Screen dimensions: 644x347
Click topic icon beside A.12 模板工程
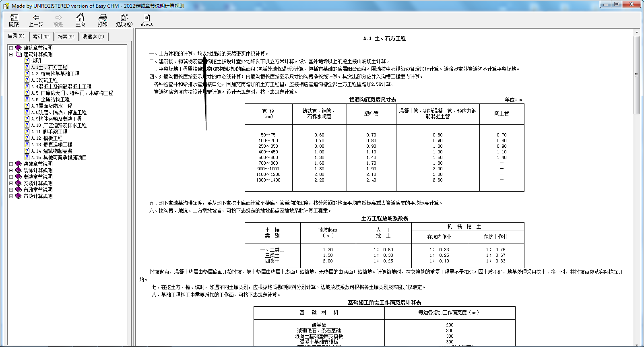pyautogui.click(x=27, y=138)
